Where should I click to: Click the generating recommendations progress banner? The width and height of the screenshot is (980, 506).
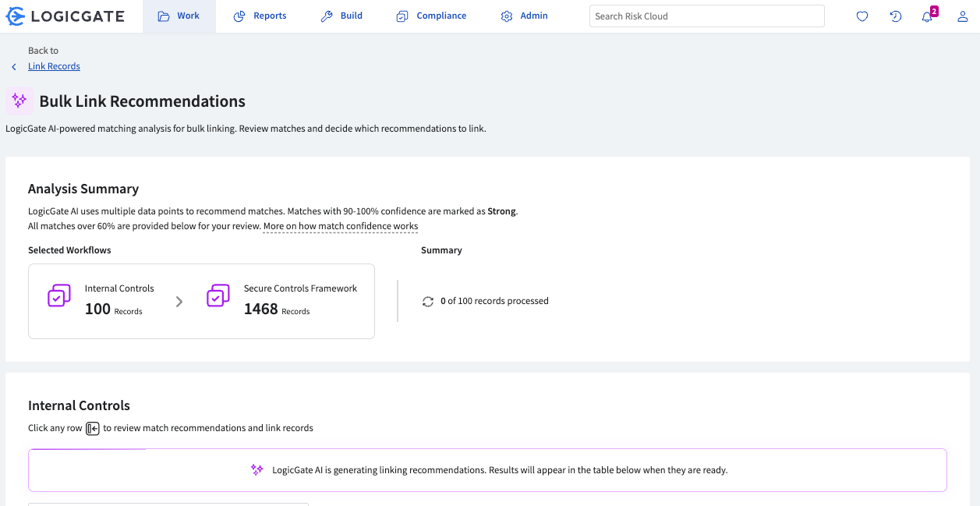click(x=488, y=470)
